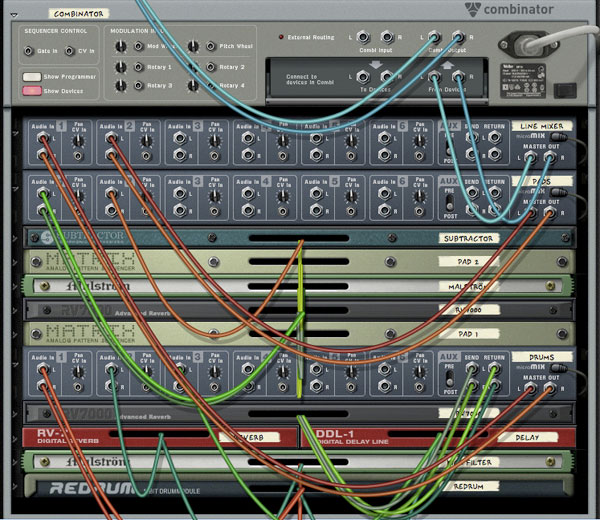Click Pads mixer Audio In 4 left jack
Viewport: 600px width, 520px height.
click(248, 193)
